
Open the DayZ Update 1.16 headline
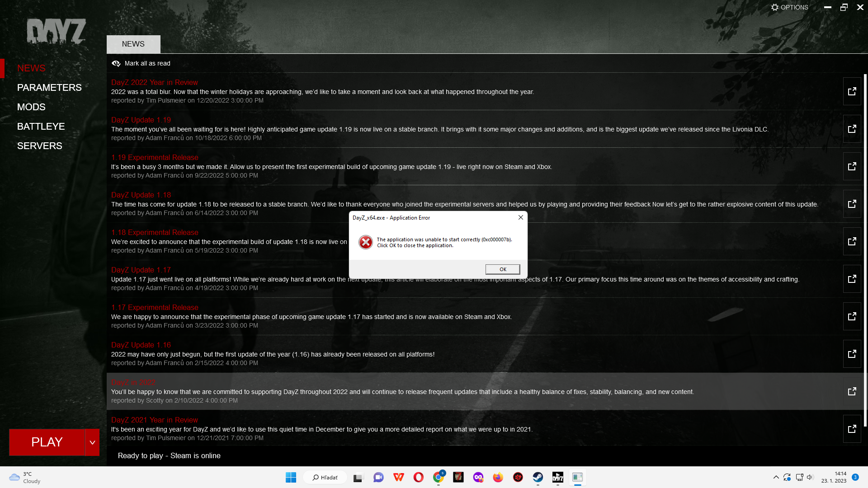click(141, 345)
